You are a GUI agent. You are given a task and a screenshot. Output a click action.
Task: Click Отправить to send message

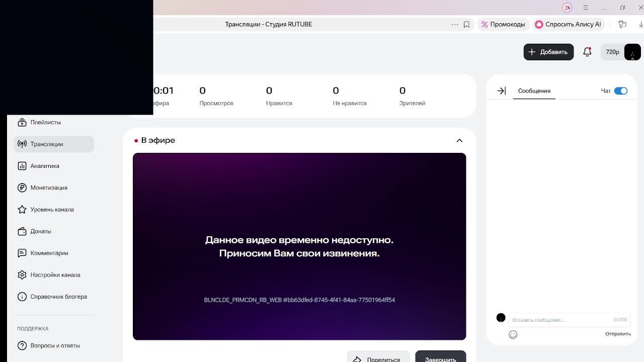618,334
